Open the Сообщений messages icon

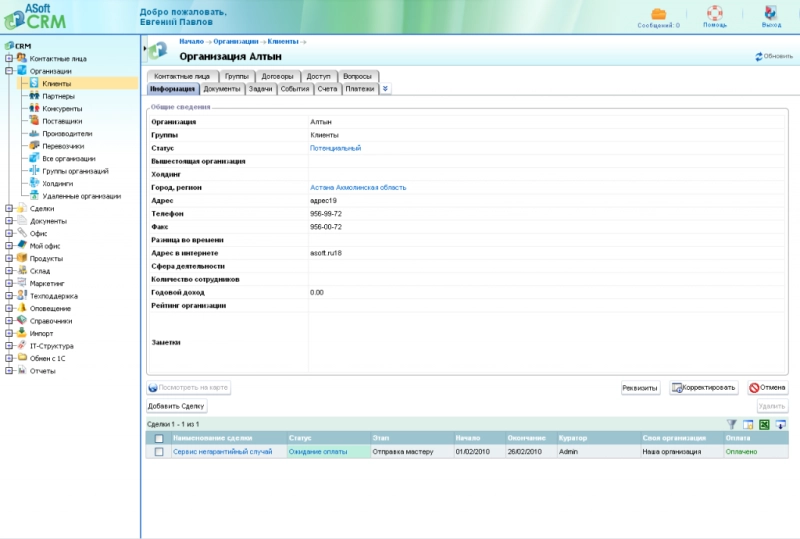tap(658, 14)
